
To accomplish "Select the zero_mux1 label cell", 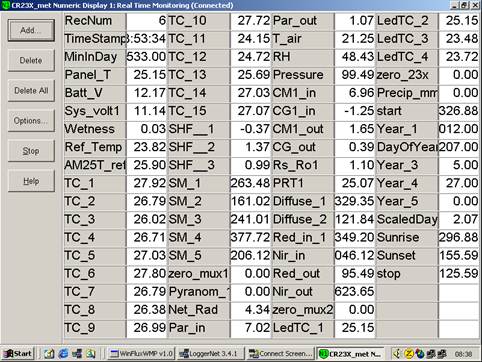I will 199,273.
